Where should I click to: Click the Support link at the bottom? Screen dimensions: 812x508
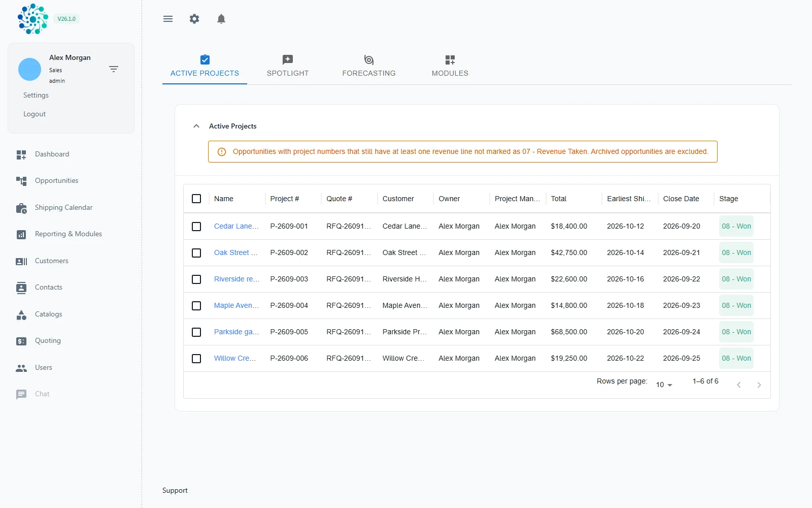pyautogui.click(x=175, y=490)
